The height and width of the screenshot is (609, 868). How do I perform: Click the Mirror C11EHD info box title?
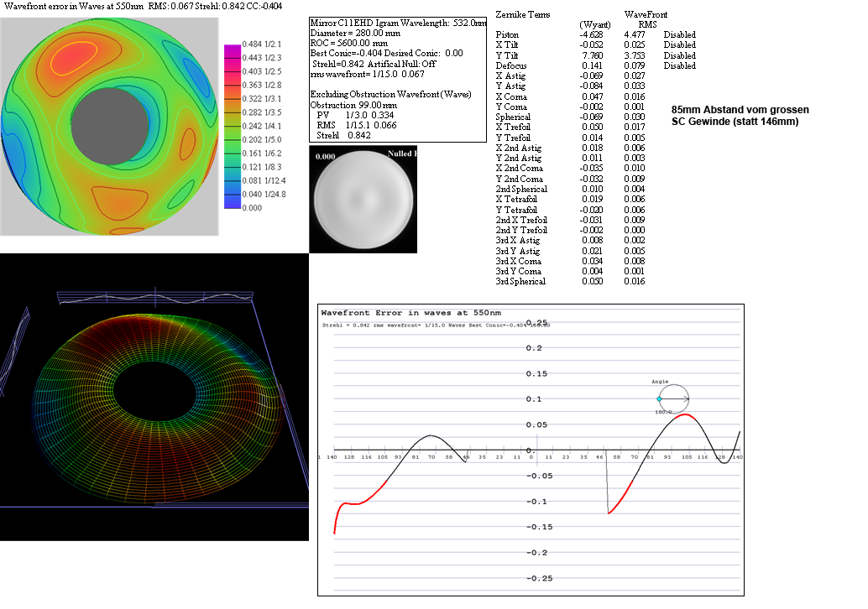(398, 22)
